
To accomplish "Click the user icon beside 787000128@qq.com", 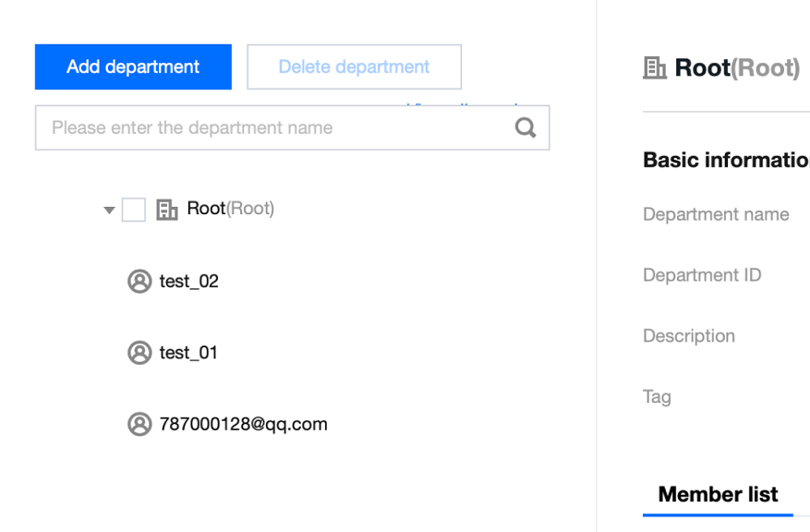I will click(x=139, y=425).
